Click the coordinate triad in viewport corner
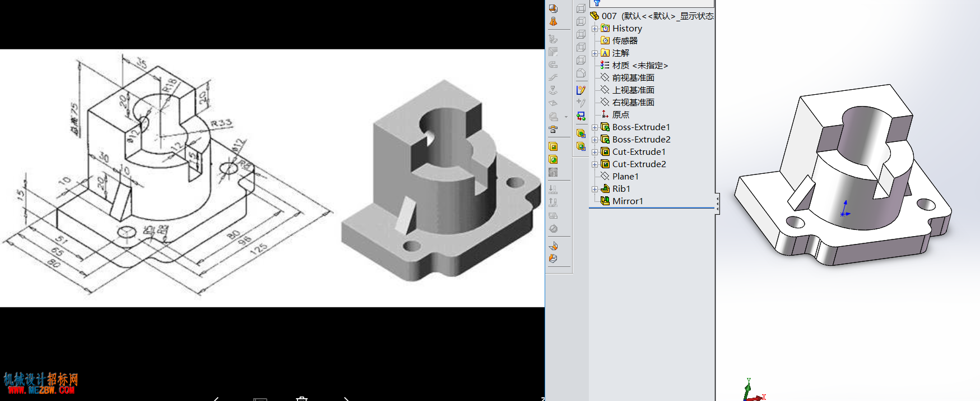 tap(754, 390)
